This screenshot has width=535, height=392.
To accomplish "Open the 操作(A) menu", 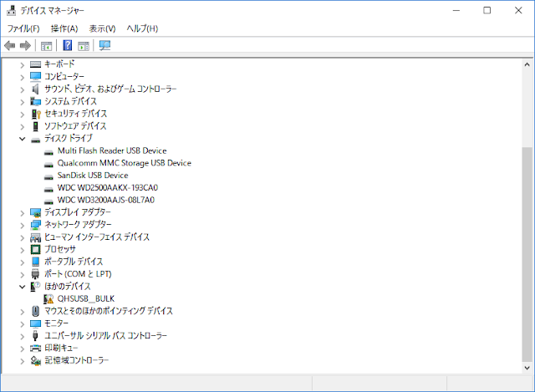I will 64,28.
